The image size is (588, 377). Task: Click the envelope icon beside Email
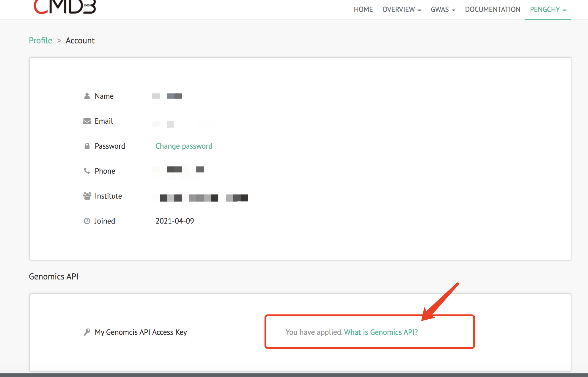87,121
